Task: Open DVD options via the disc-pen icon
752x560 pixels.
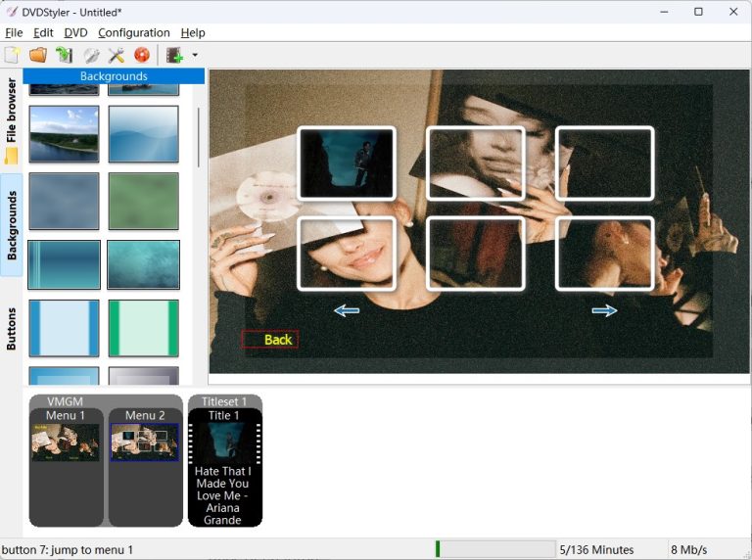Action: tap(91, 55)
